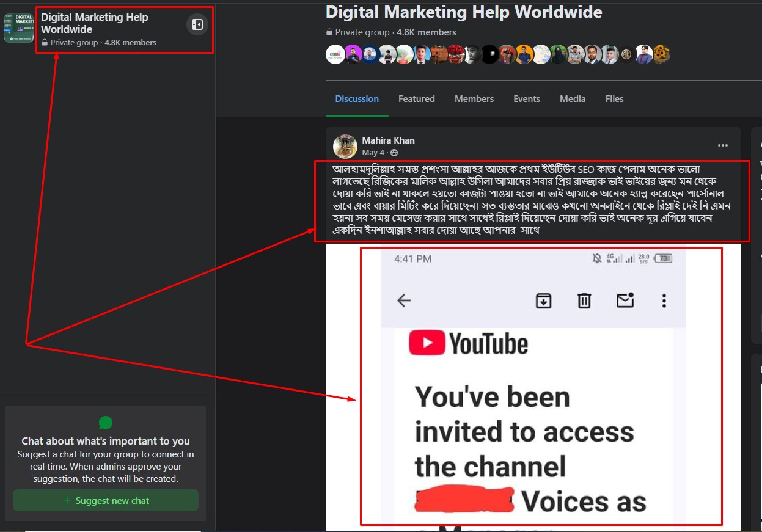
Task: Open the raised red fist member avatar
Action: coord(507,55)
